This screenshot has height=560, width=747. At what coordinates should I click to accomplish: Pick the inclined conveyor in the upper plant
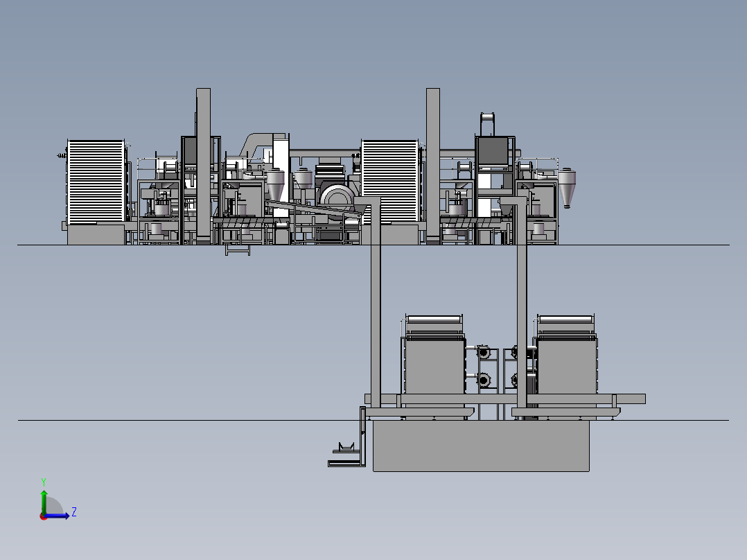(x=314, y=210)
